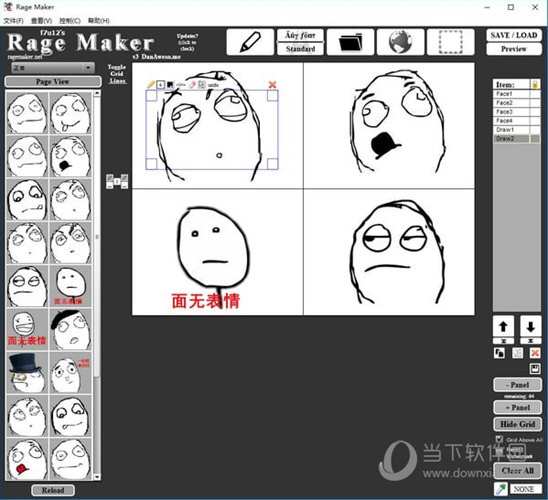This screenshot has height=500, width=548.
Task: Select the eyedropper color picker icon
Action: (x=501, y=489)
